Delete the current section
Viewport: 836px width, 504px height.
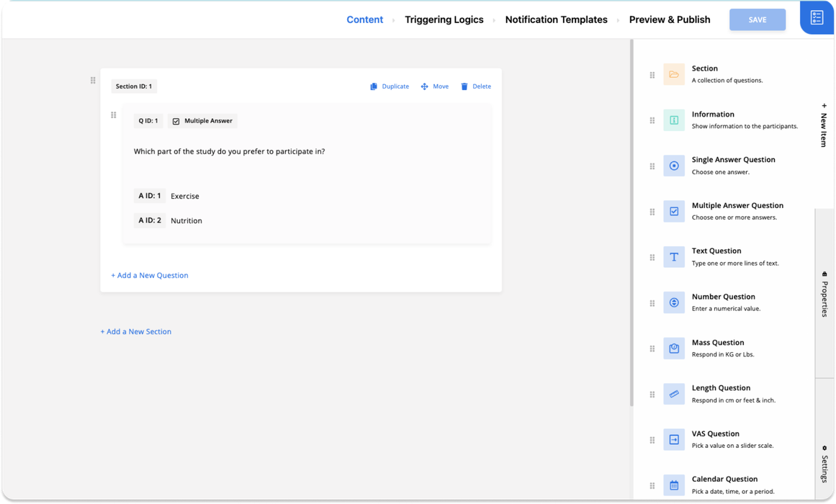(x=476, y=86)
